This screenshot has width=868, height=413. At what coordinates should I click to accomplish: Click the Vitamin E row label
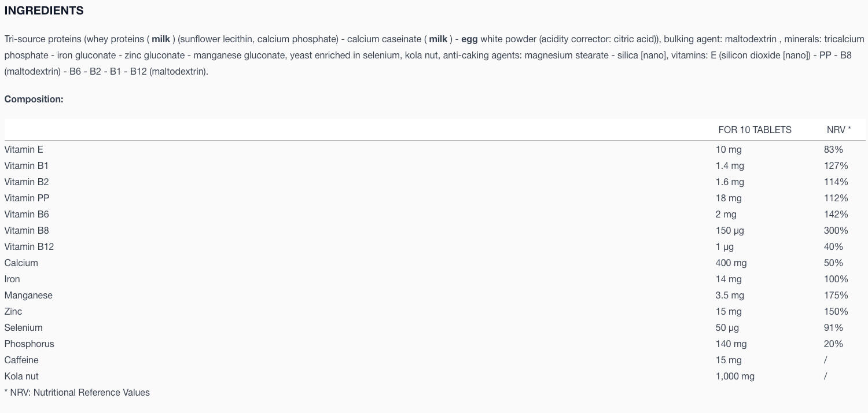24,149
